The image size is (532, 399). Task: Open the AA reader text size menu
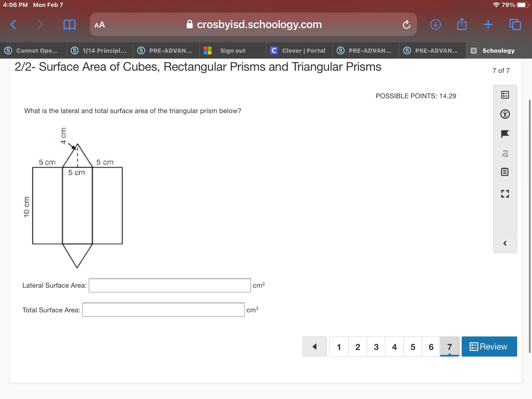[100, 25]
